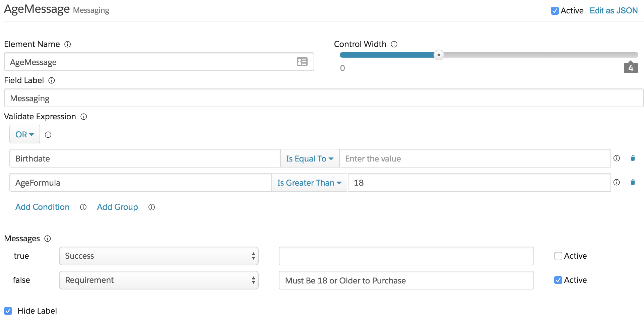The image size is (644, 323).
Task: Open the OR logic dropdown
Action: coord(25,134)
